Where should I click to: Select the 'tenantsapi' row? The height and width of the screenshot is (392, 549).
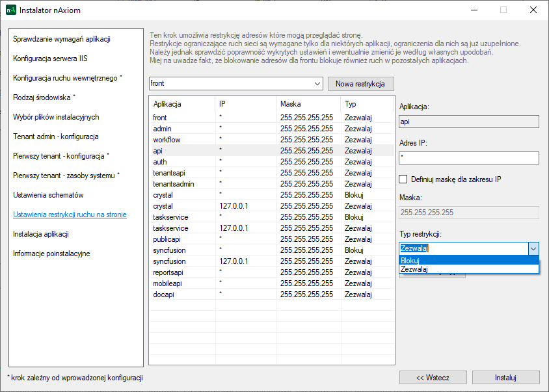pyautogui.click(x=272, y=173)
